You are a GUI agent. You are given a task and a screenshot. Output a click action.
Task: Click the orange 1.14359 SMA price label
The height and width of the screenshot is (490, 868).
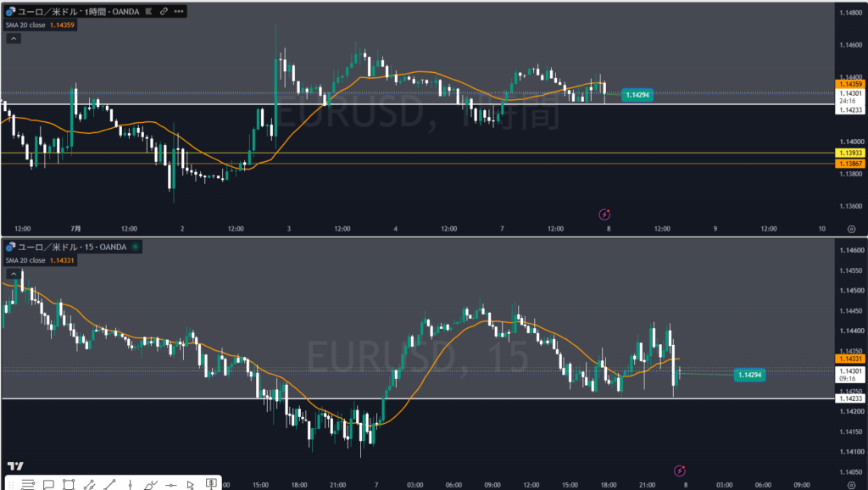850,84
